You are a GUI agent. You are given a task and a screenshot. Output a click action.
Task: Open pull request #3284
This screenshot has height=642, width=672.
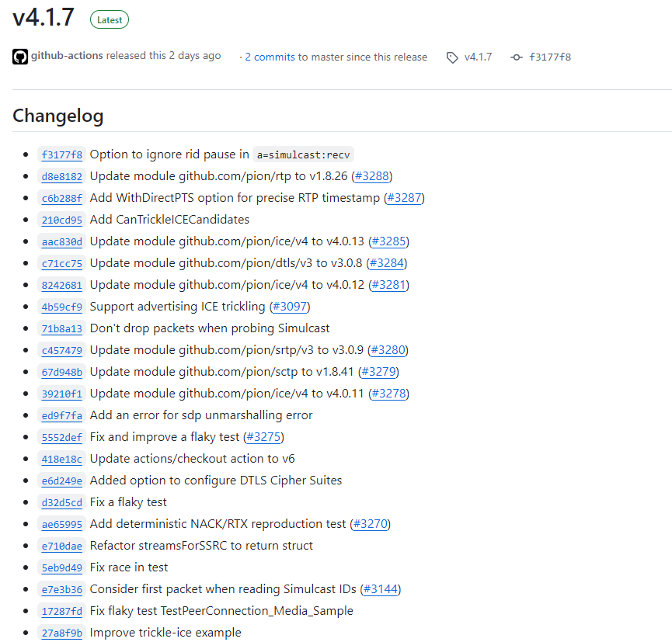click(x=387, y=263)
